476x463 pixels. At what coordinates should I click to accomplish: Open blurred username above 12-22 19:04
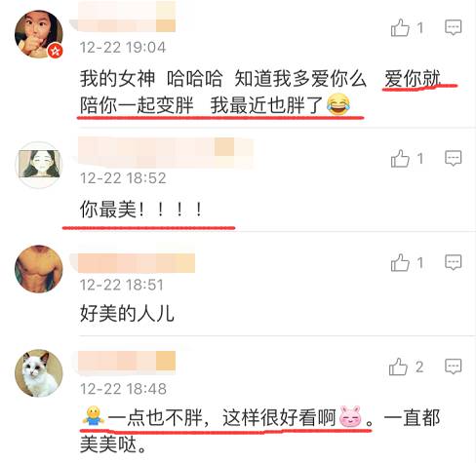(127, 17)
